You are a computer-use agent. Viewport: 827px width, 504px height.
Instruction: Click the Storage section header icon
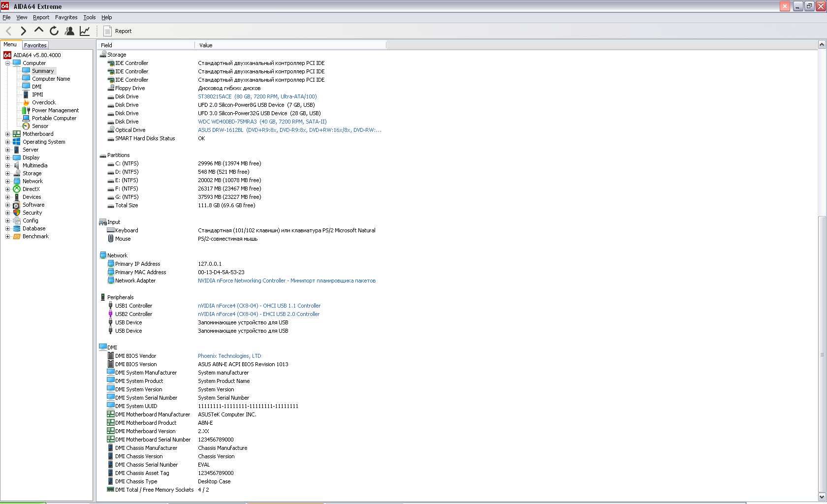coord(103,55)
